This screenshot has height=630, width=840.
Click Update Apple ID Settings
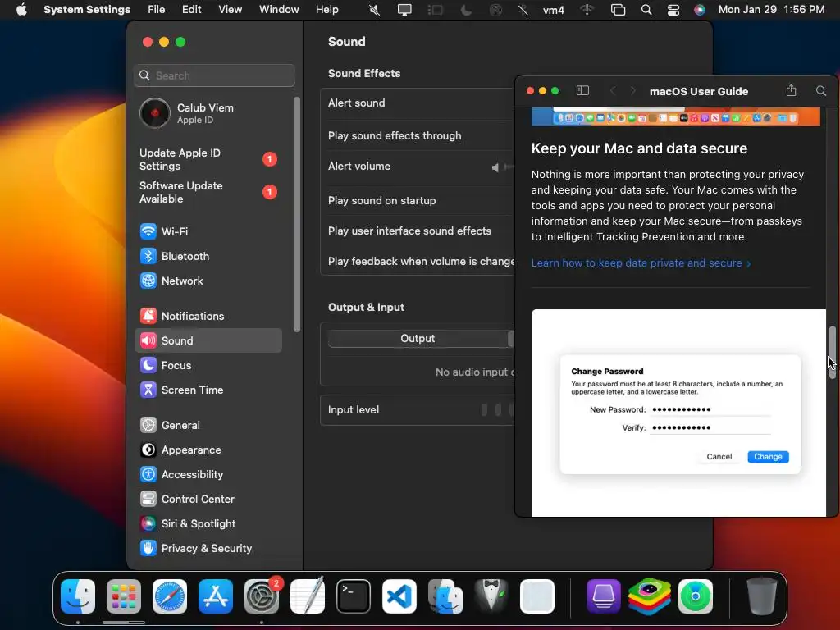pos(208,159)
